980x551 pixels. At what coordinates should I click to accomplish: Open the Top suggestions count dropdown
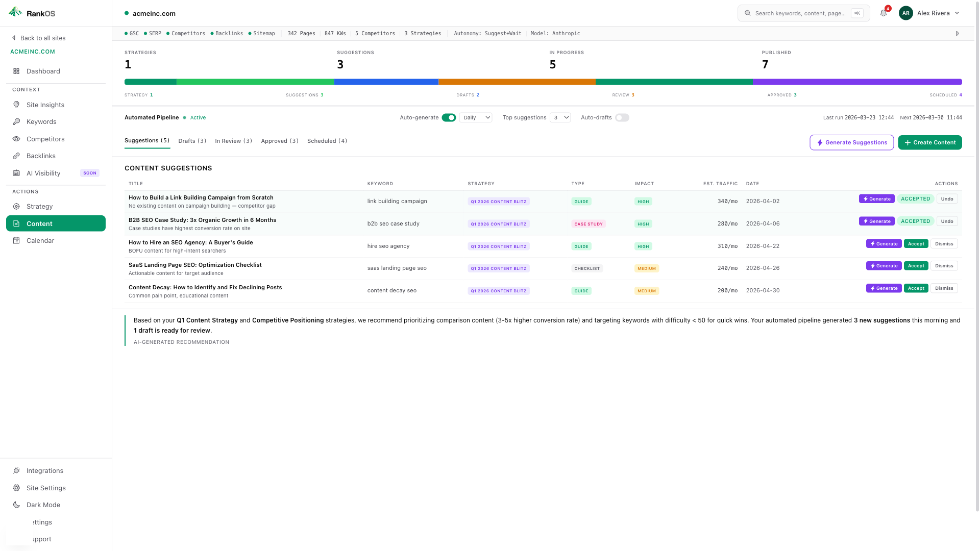click(x=560, y=117)
